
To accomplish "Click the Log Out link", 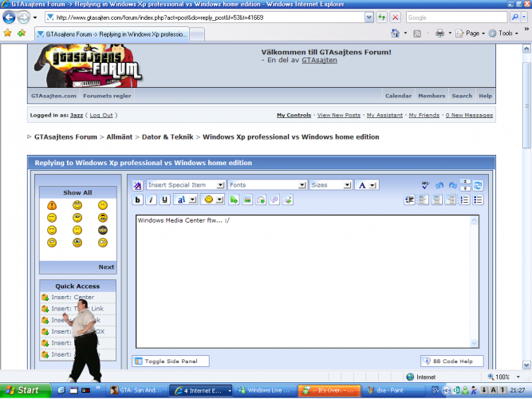I will tap(101, 115).
